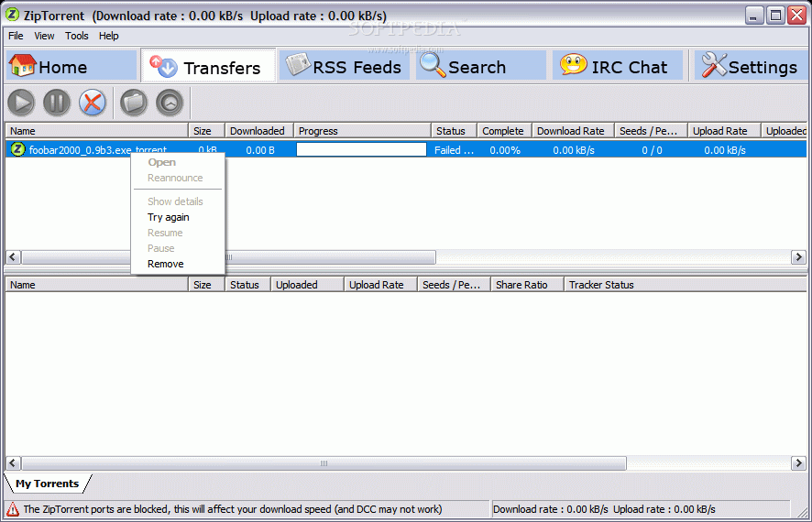Sort by Share Ratio column header
Viewport: 812px width, 522px height.
coord(527,285)
